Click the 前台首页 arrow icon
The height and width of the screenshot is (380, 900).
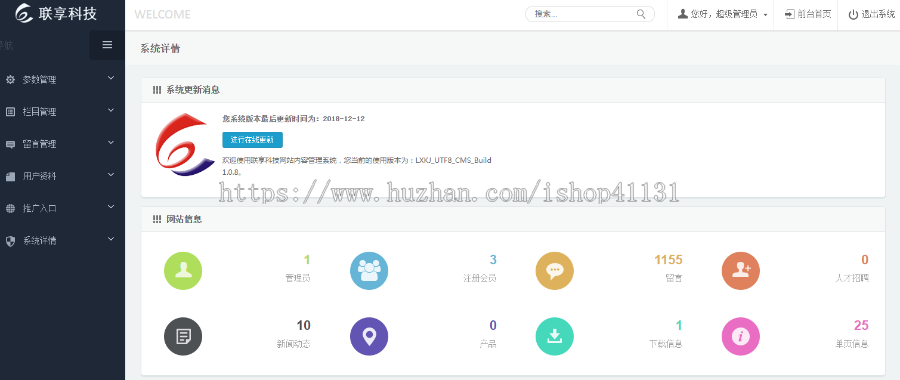pos(790,14)
